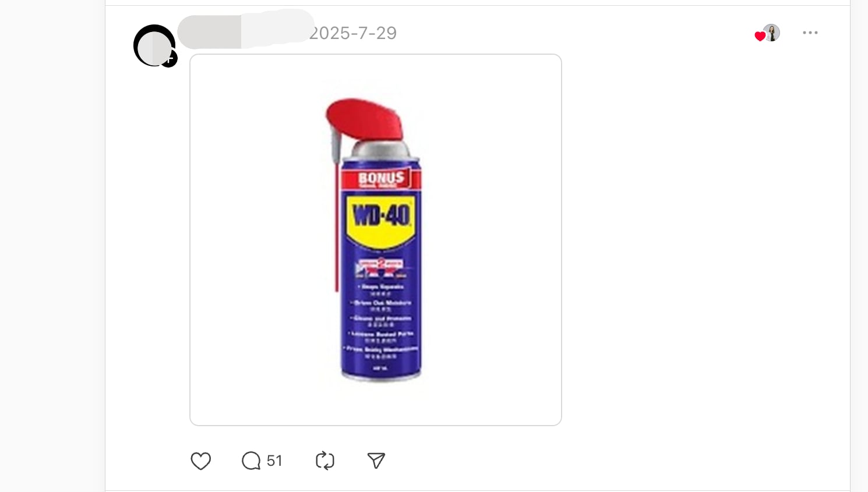Viewport: 868px width, 492px height.
Task: Open the post timestamp 2025-7-29
Action: (353, 33)
